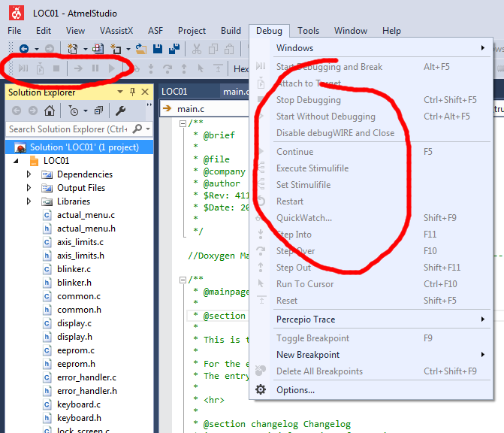Viewport: 504px width, 433px height.
Task: Click the Options gear icon in Debug menu
Action: point(261,389)
